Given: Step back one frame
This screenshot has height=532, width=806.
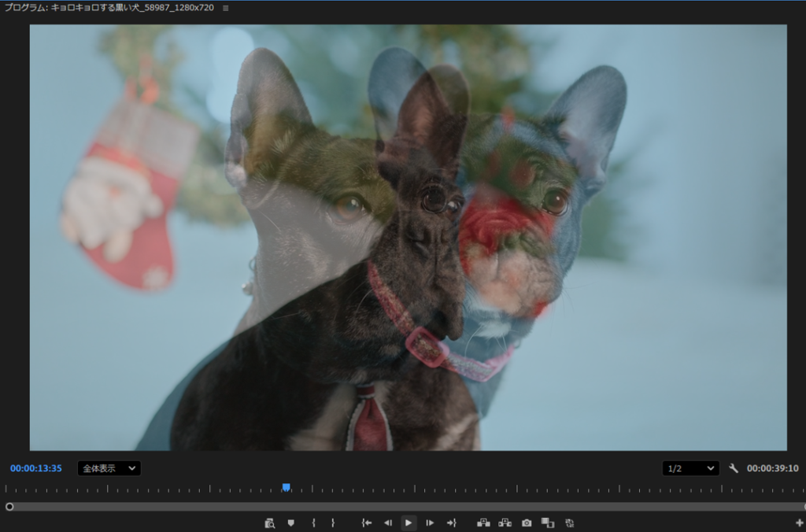Looking at the screenshot, I should [387, 523].
